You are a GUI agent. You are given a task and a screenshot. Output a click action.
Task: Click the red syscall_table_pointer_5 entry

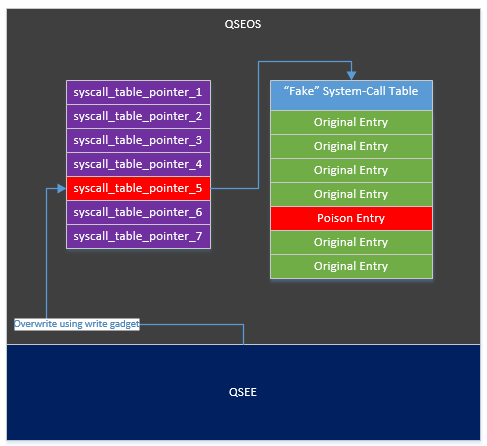point(138,188)
